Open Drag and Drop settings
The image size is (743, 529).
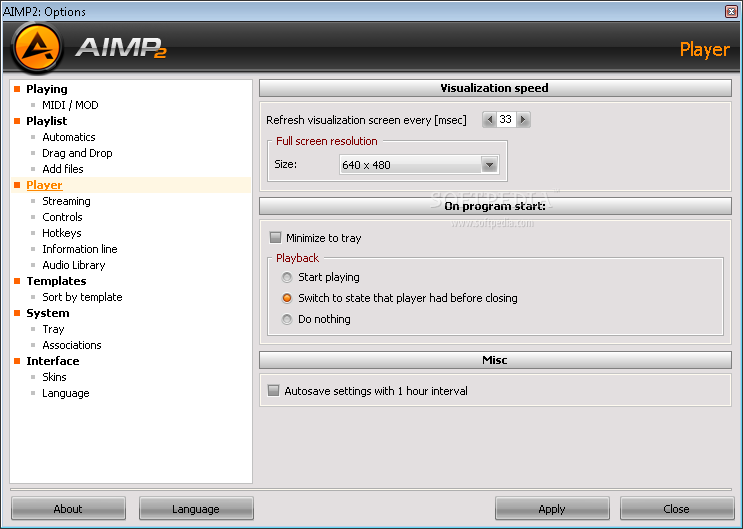coord(77,153)
